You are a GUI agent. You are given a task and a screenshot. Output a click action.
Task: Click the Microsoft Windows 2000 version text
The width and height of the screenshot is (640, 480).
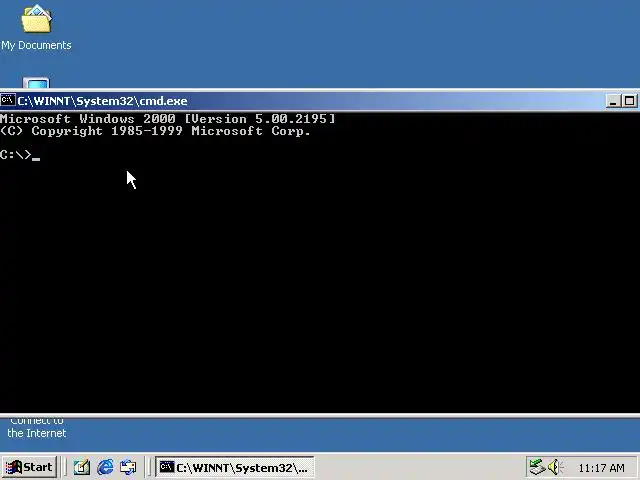(x=167, y=119)
